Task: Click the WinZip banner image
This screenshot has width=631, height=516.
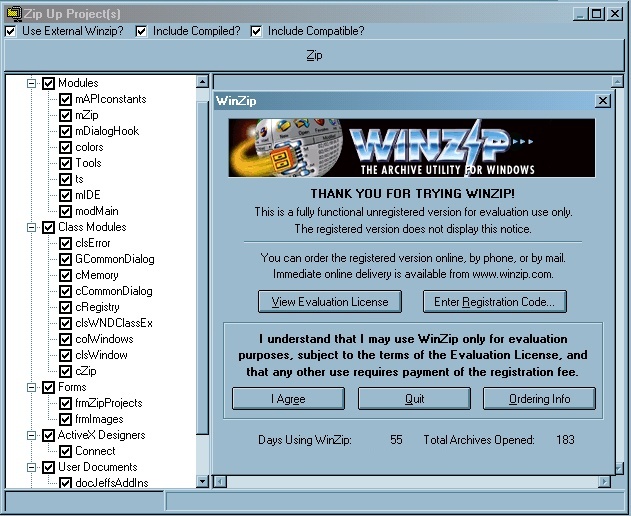Action: (412, 148)
